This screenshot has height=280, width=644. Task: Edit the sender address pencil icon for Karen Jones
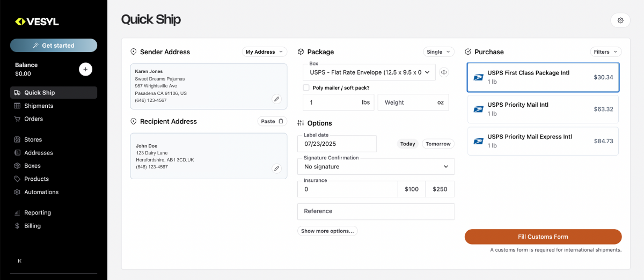click(x=276, y=99)
